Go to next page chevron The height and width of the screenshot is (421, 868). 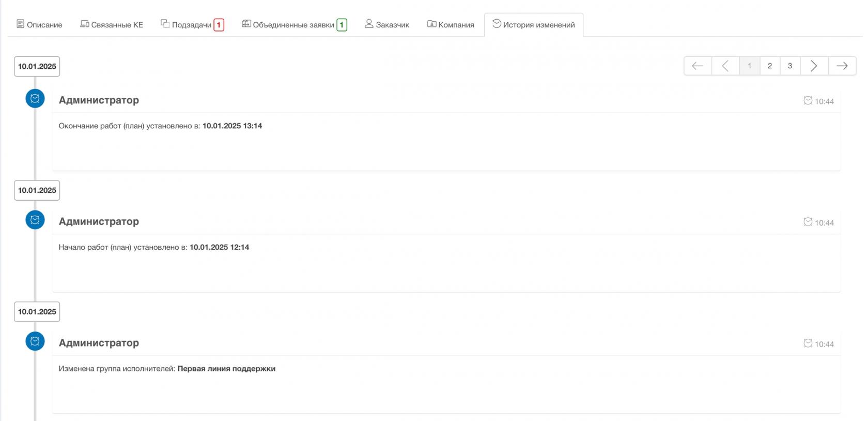pos(814,66)
